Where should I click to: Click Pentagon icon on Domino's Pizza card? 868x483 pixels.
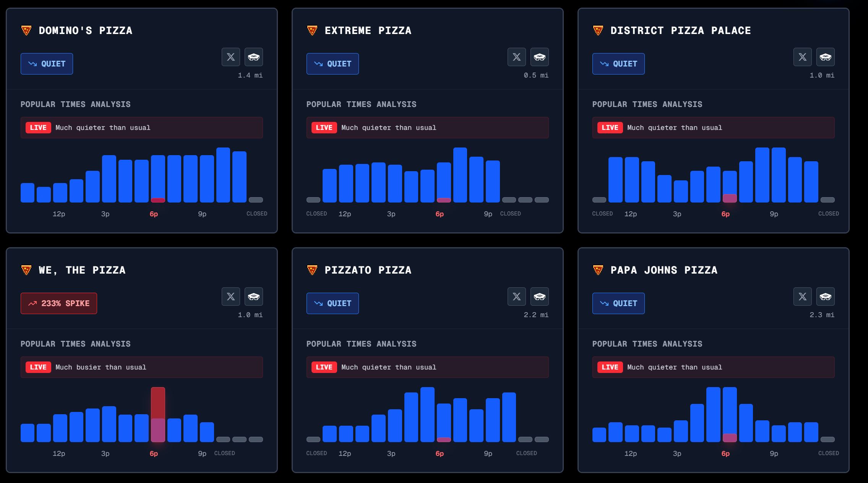pyautogui.click(x=253, y=57)
